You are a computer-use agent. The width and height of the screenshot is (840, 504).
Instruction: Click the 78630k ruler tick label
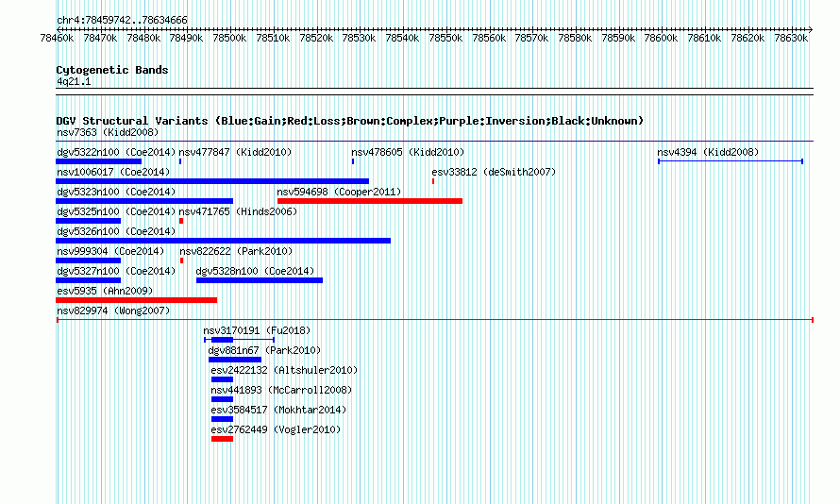(x=791, y=38)
